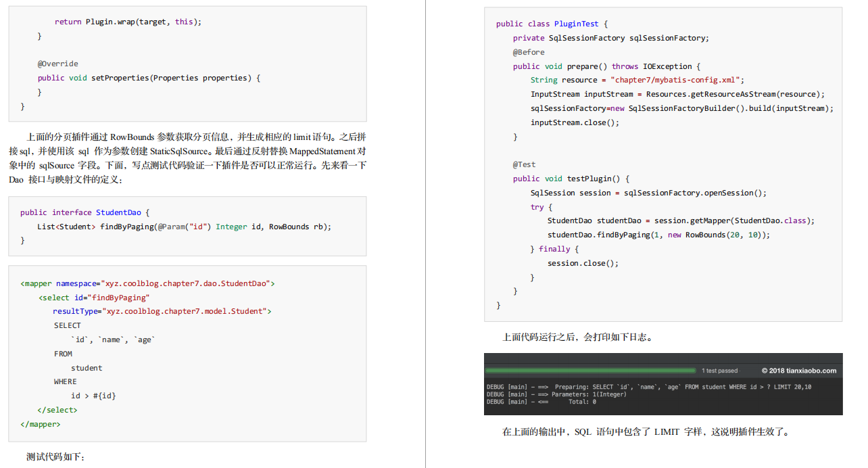Click the paragraph beginning "上面的分页插件通过 RowBounds"
Image resolution: width=868 pixels, height=468 pixels.
coord(187,158)
